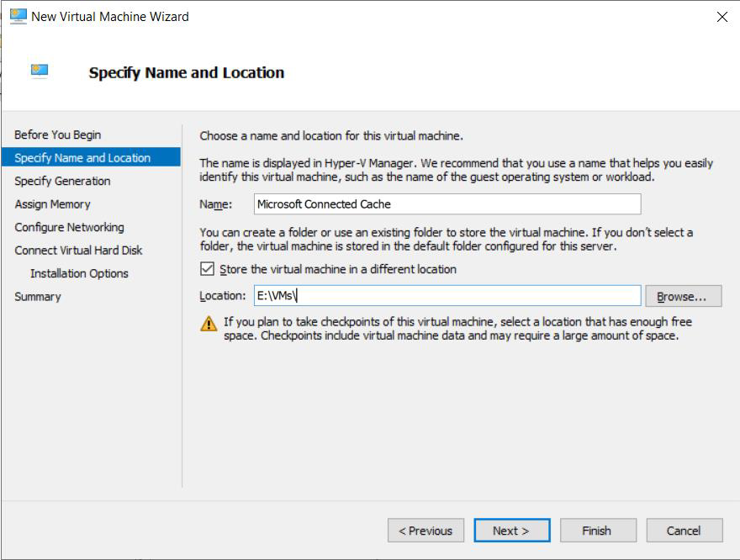
Task: Open the Before You Begin step
Action: pos(57,135)
